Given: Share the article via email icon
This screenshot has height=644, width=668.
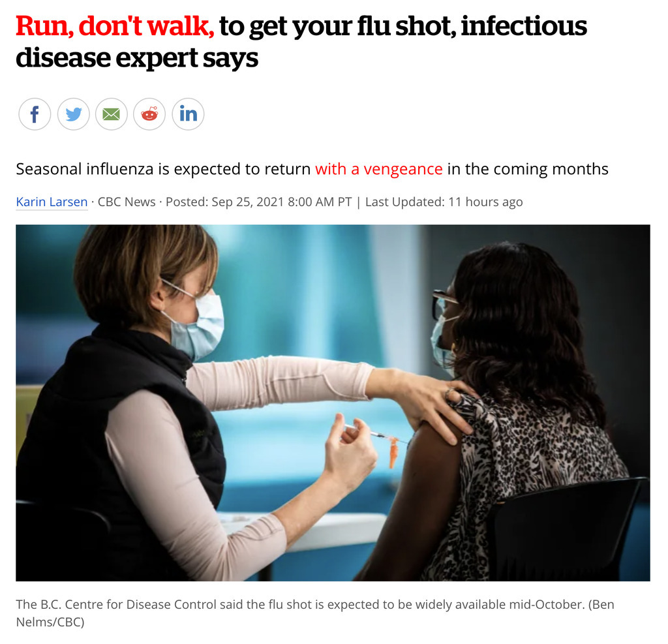Looking at the screenshot, I should [111, 114].
